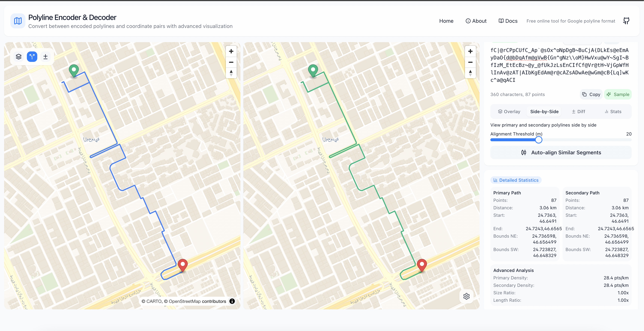Switch to the Diff tab

[579, 112]
